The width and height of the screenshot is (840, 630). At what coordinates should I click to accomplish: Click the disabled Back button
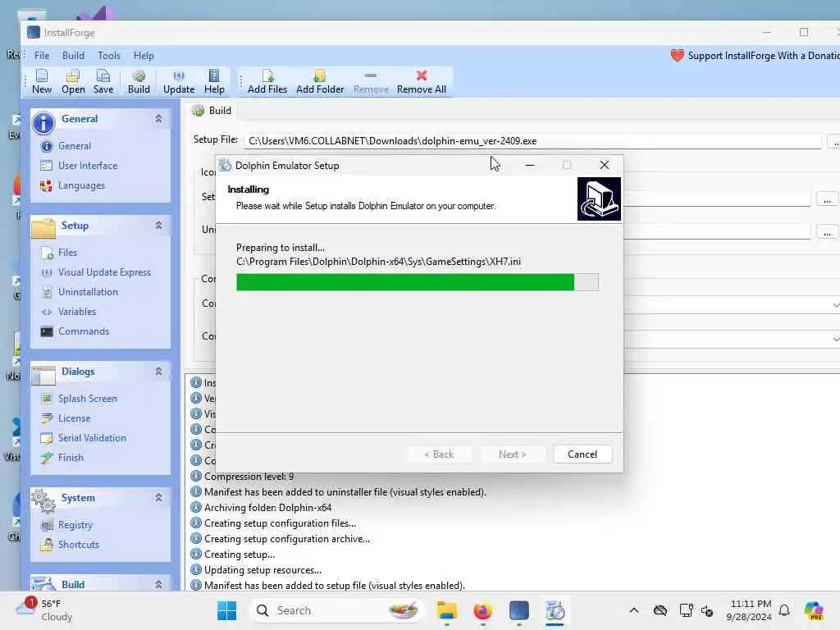pyautogui.click(x=440, y=454)
